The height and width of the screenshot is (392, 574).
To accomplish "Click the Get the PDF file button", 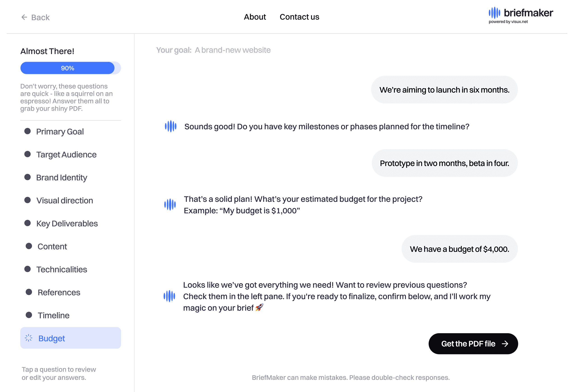I will pyautogui.click(x=473, y=344).
